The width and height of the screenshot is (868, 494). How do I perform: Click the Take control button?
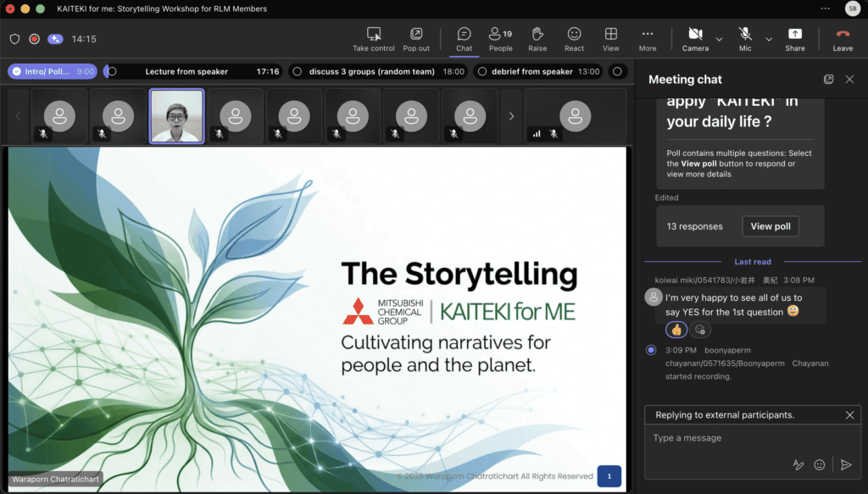[374, 39]
